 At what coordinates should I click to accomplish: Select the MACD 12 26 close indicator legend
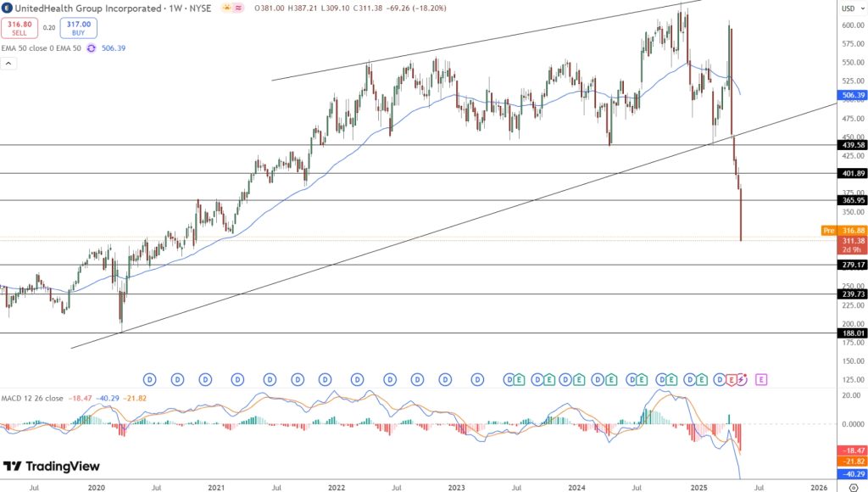32,399
